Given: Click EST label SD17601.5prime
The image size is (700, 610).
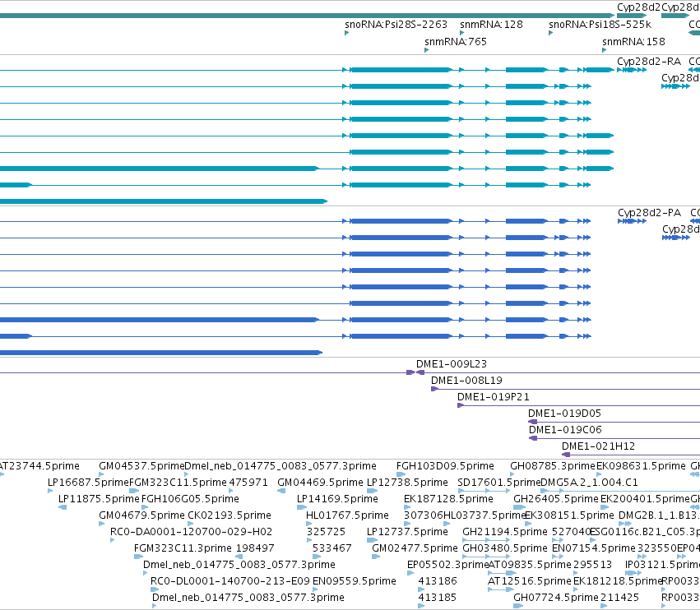Looking at the screenshot, I should point(499,483).
